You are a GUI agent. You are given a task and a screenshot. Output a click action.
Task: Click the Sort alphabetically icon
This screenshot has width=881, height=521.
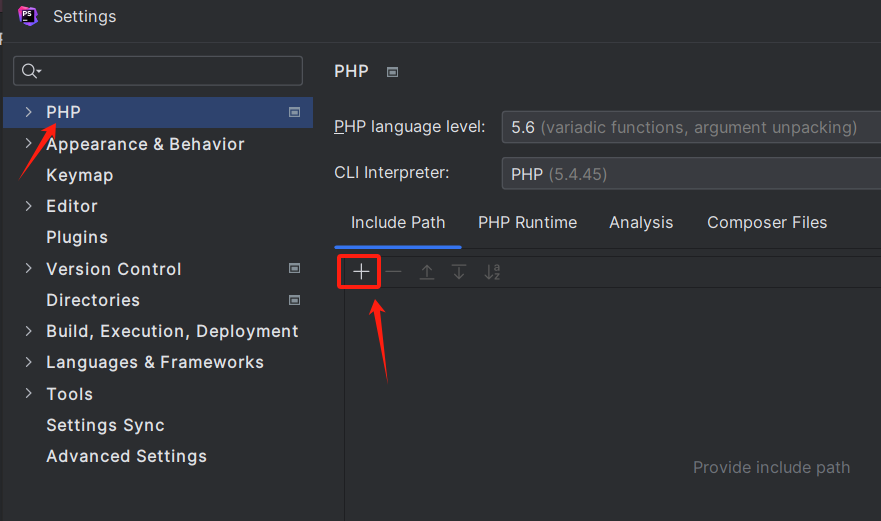tap(492, 272)
